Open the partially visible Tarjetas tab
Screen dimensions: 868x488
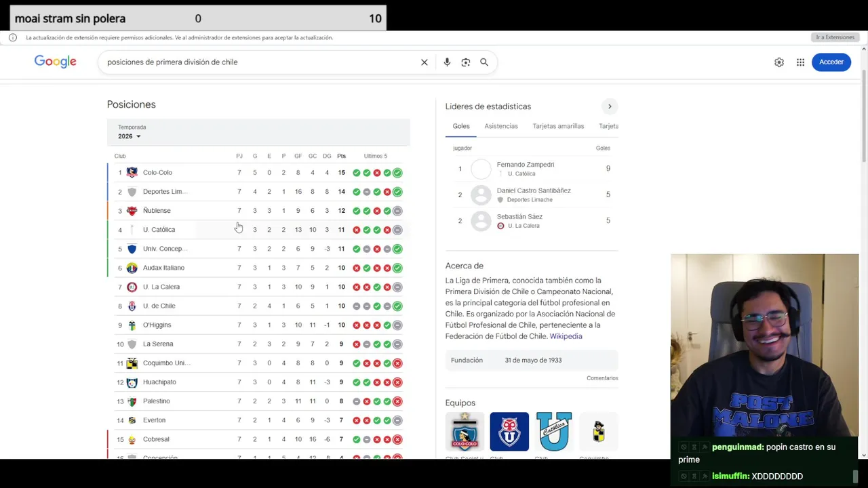coord(608,126)
